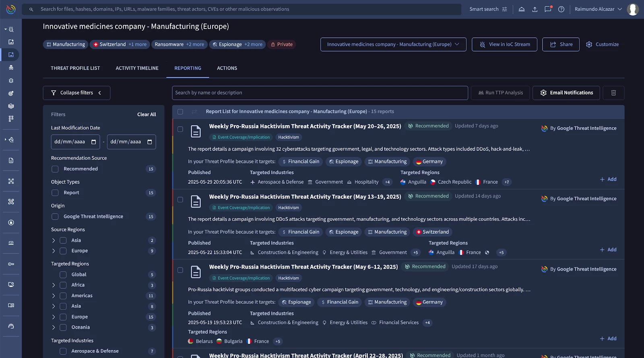This screenshot has height=358, width=644.
Task: Select the Reporting tab
Action: [x=188, y=68]
